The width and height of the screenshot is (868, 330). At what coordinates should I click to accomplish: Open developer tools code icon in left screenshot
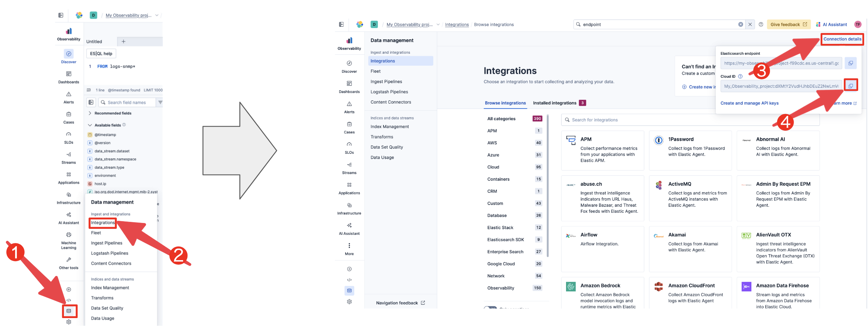pos(69,300)
